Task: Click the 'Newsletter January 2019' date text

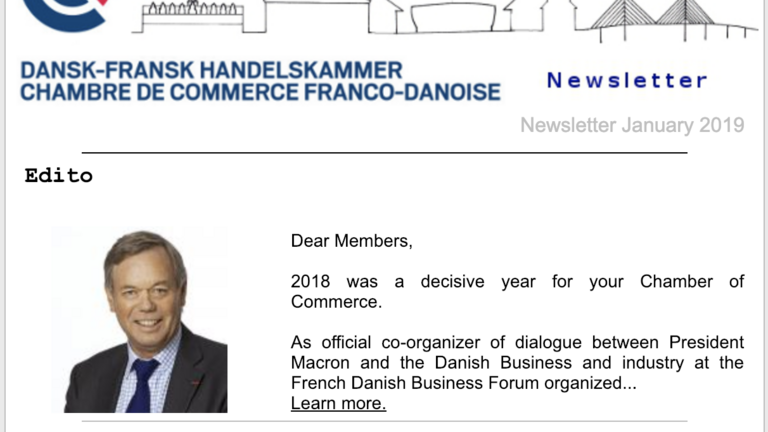Action: [x=632, y=126]
